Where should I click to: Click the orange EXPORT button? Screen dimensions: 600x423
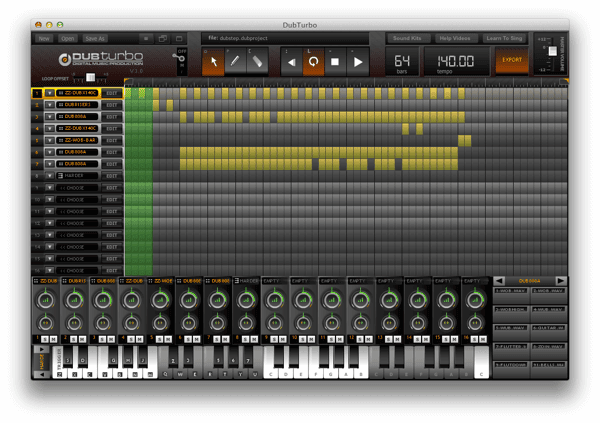[511, 61]
